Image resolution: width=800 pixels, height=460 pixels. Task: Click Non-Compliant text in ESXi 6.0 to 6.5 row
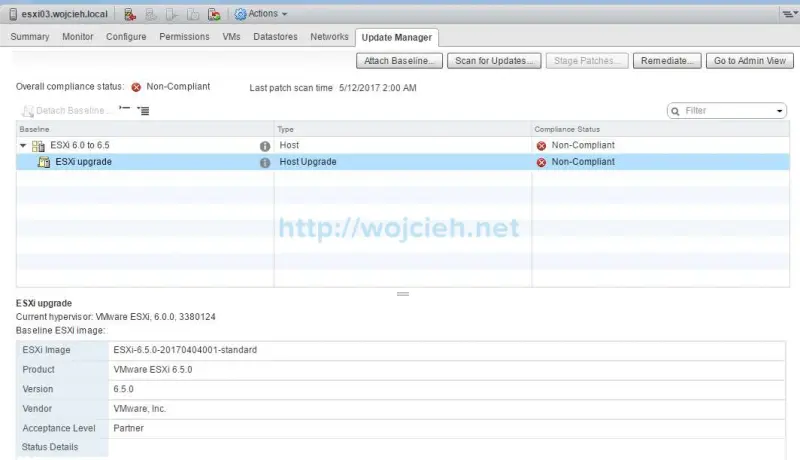tap(583, 145)
